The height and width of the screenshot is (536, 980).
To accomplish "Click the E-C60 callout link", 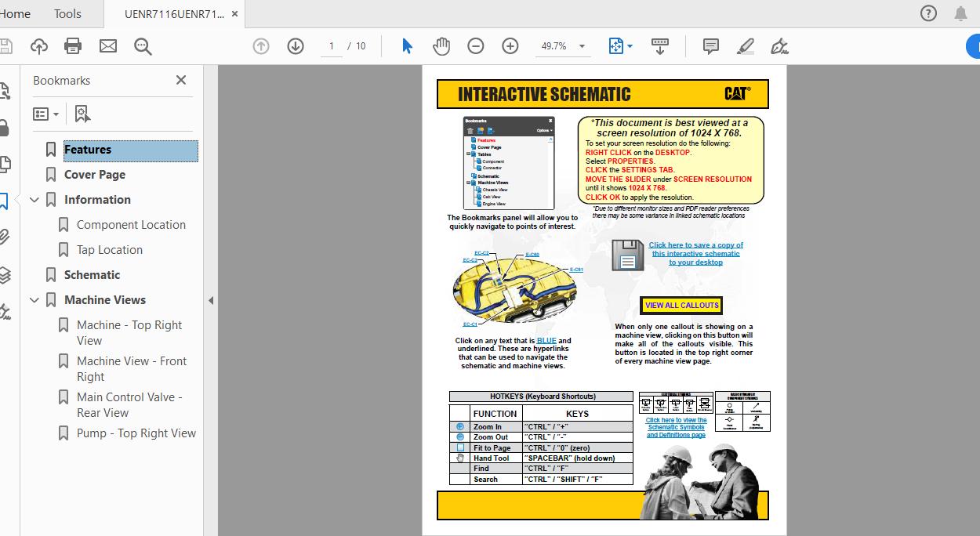I will (x=532, y=255).
